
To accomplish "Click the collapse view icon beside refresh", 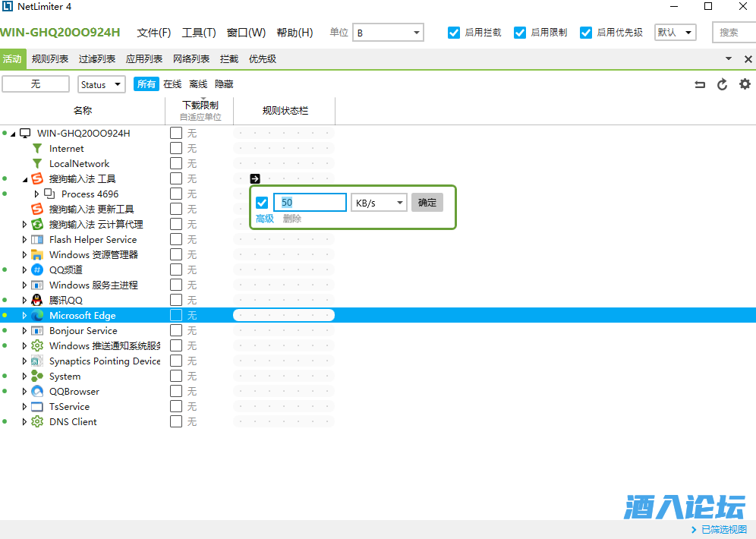I will pos(700,84).
